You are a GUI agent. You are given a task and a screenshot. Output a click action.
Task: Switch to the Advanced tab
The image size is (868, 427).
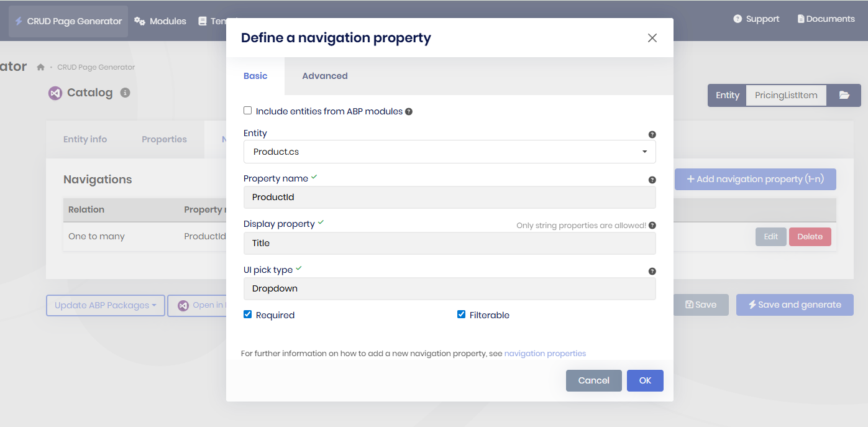[324, 76]
